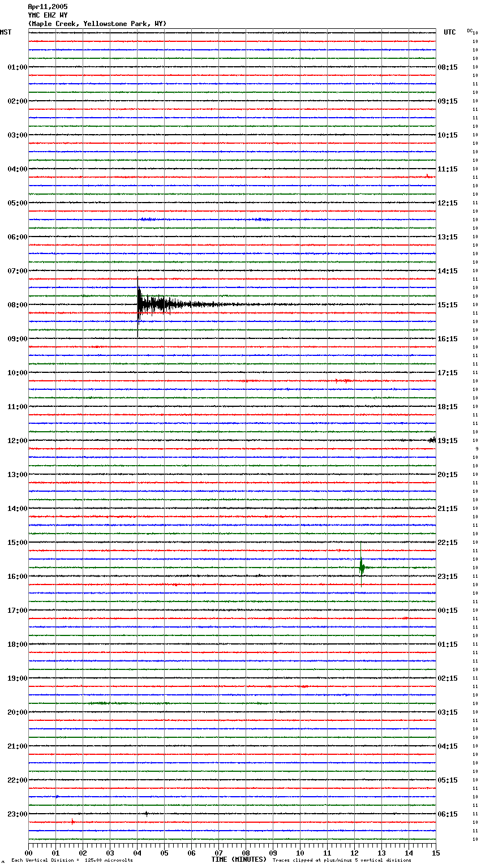Click the "TIME (MINUTES)" axis title
This screenshot has height=868, width=481.
239,860
